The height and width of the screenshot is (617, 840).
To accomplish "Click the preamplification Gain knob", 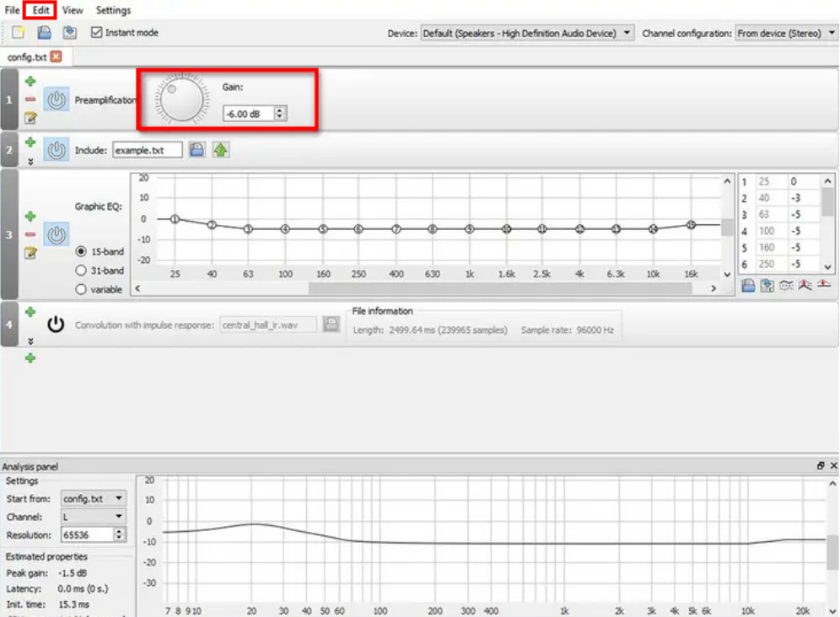I will point(181,99).
